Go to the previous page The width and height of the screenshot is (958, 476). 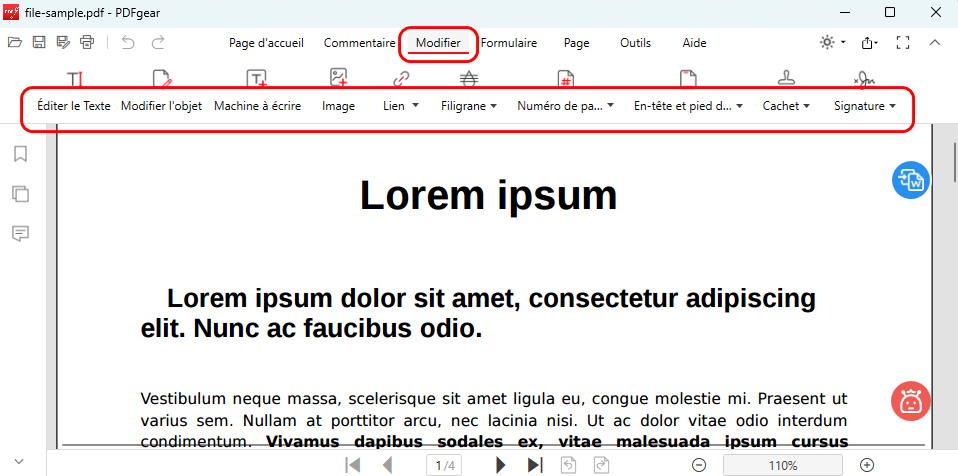point(387,465)
